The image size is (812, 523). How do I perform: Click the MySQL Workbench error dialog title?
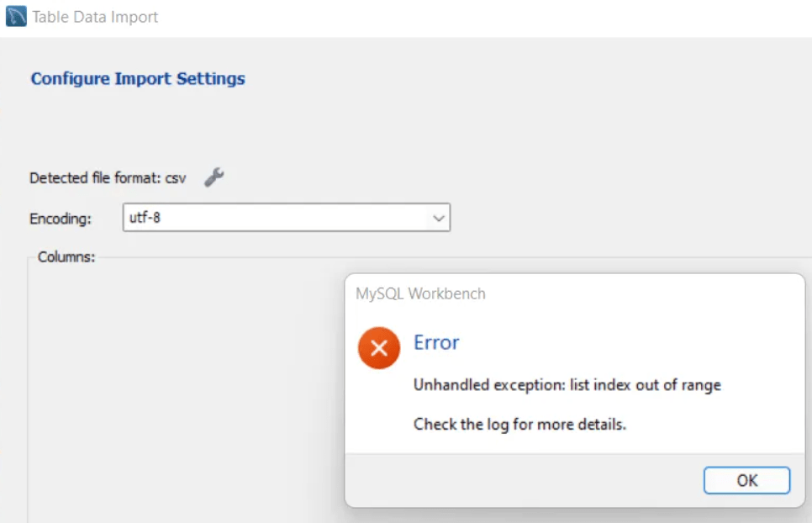(x=420, y=294)
